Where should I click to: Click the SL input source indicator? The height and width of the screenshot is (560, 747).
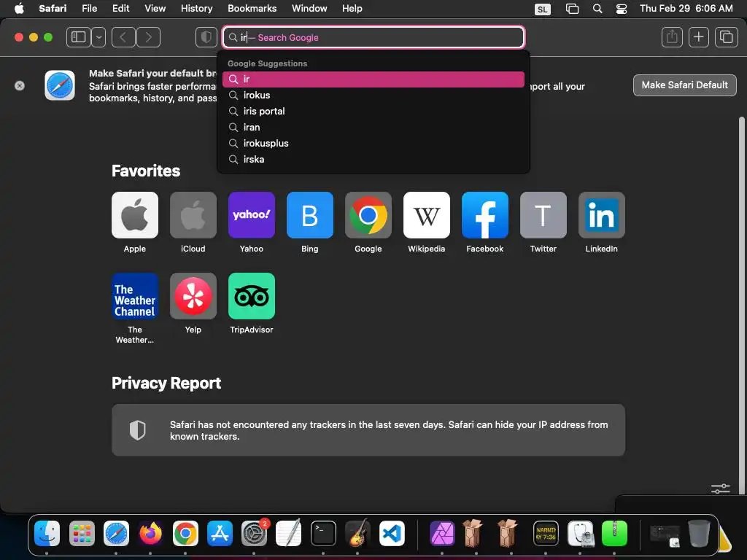pos(543,9)
